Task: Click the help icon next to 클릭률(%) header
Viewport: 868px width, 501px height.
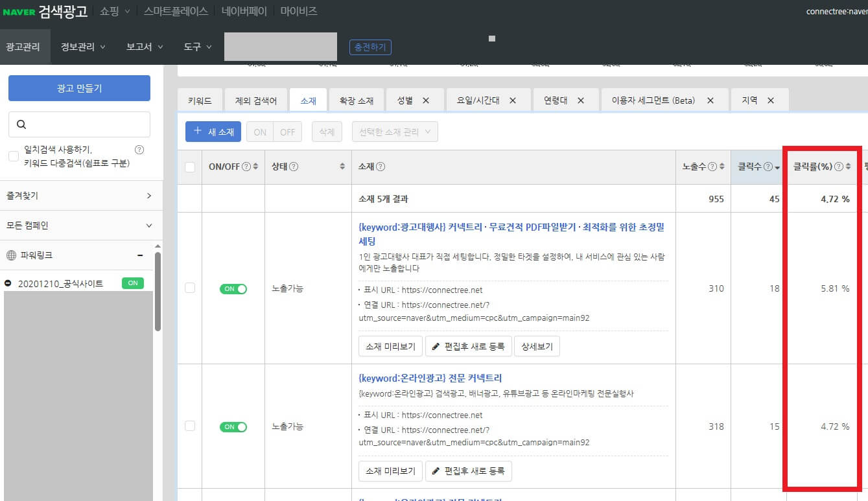Action: (x=839, y=167)
